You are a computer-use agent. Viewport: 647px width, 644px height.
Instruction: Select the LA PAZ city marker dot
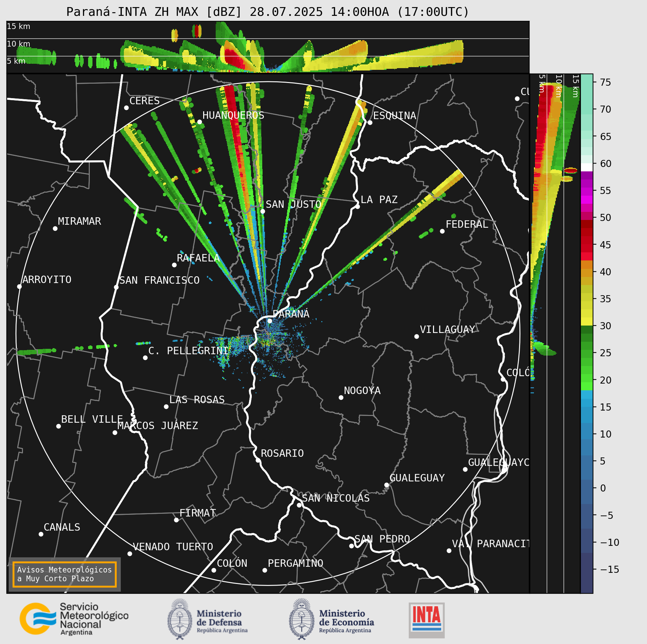click(x=357, y=206)
